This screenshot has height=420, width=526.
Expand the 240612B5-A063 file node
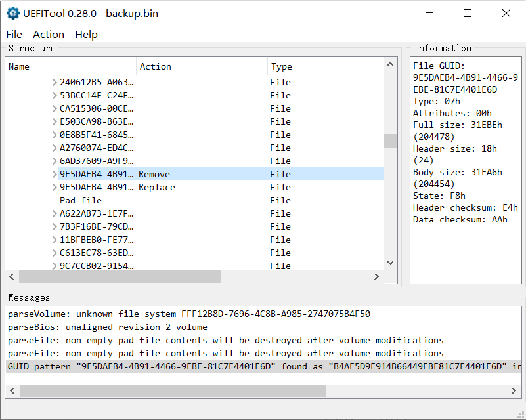(x=55, y=83)
